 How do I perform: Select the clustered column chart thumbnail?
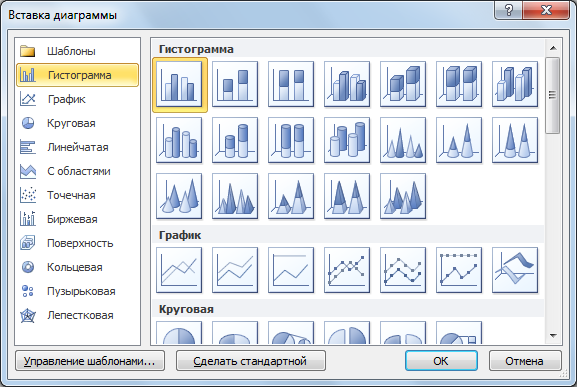point(179,84)
